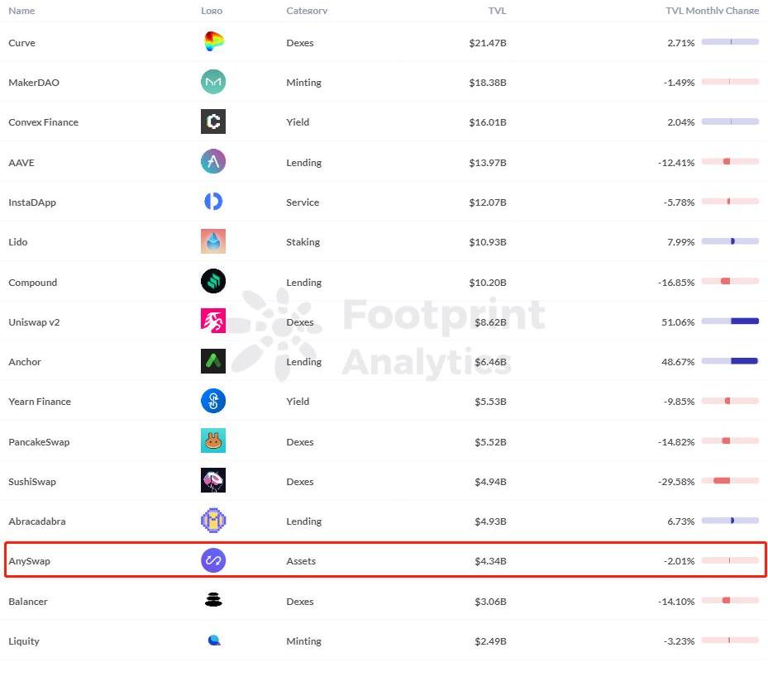Click the Name column header
Viewport: 768px width, 700px height.
(x=21, y=11)
